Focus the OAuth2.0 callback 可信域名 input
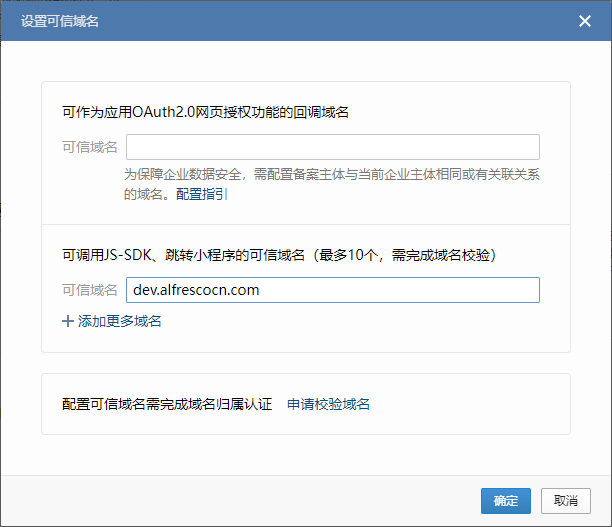 pos(332,147)
